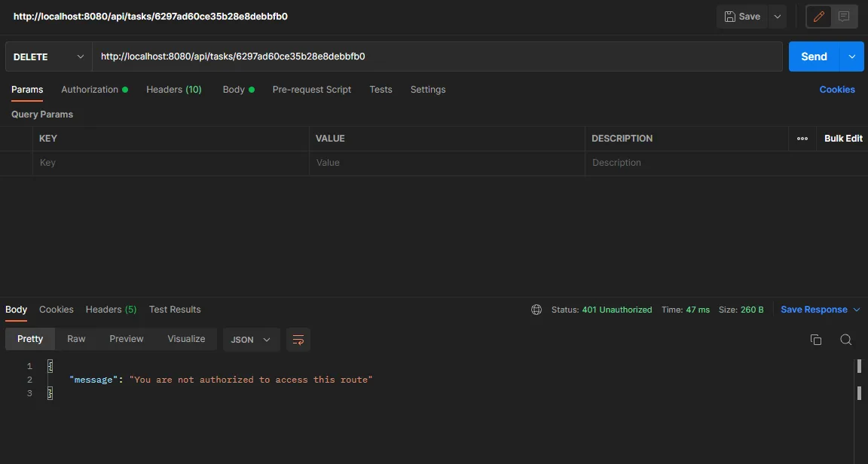Viewport: 868px width, 464px height.
Task: Search the response with magnifier icon
Action: click(x=845, y=340)
